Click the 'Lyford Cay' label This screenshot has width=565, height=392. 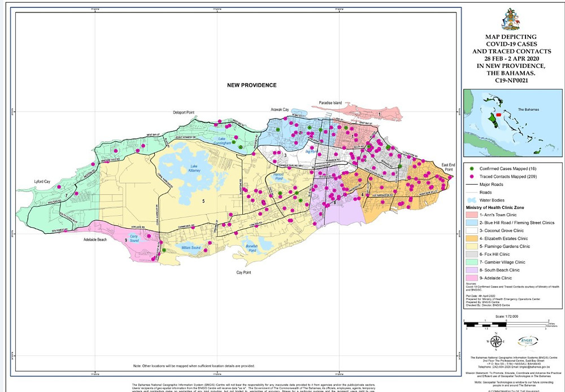click(42, 181)
